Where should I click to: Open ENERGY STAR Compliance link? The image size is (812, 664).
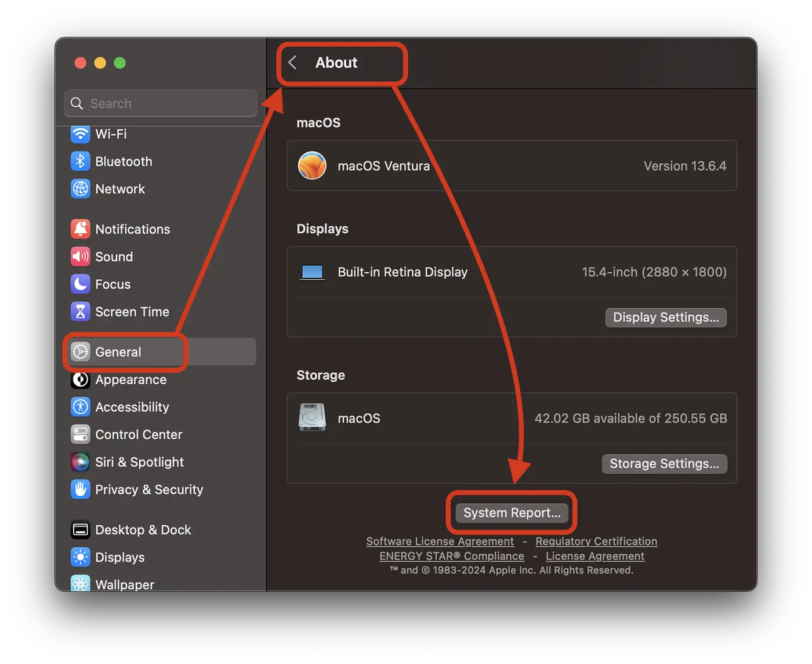(x=451, y=556)
